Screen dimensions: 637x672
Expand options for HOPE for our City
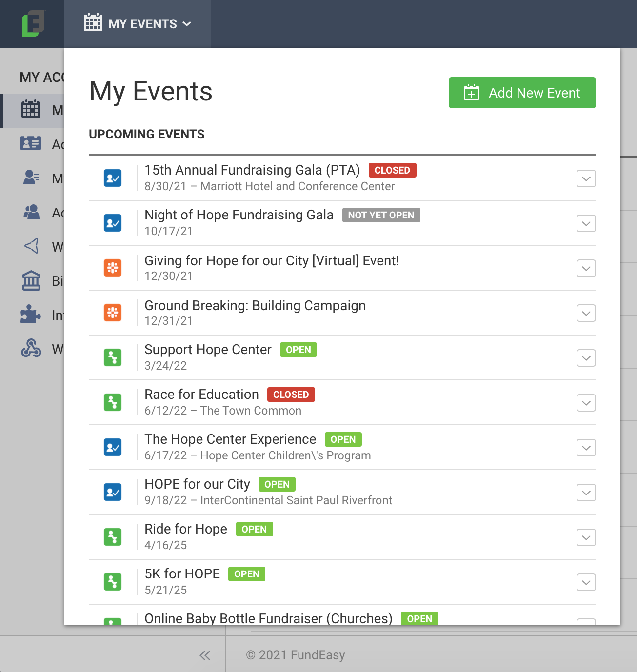coord(586,493)
